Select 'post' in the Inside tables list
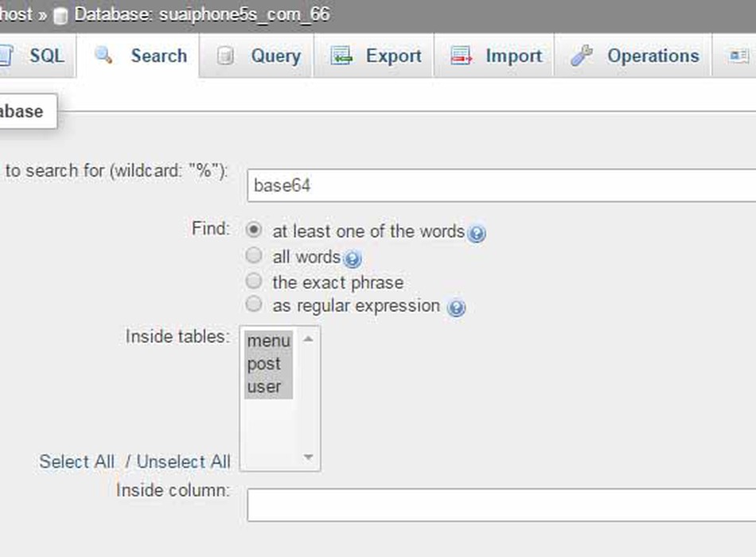This screenshot has width=756, height=557. pyautogui.click(x=264, y=364)
